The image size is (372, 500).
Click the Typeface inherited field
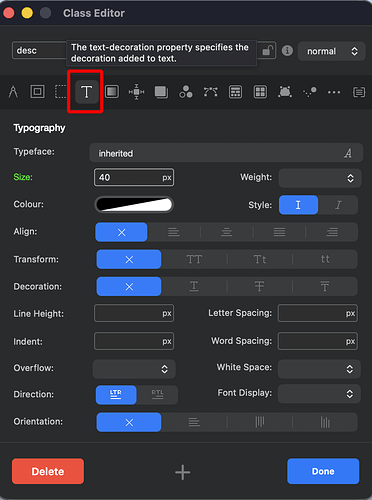tap(226, 153)
